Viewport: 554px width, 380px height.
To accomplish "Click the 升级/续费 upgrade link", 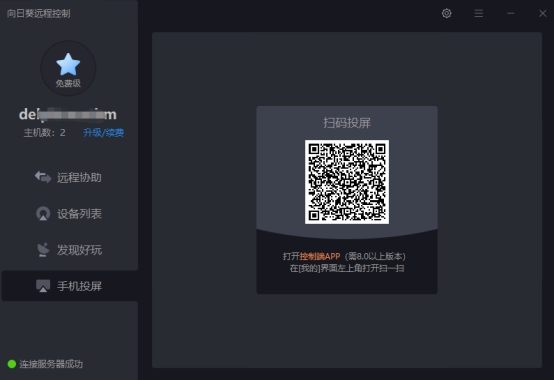I will click(104, 133).
